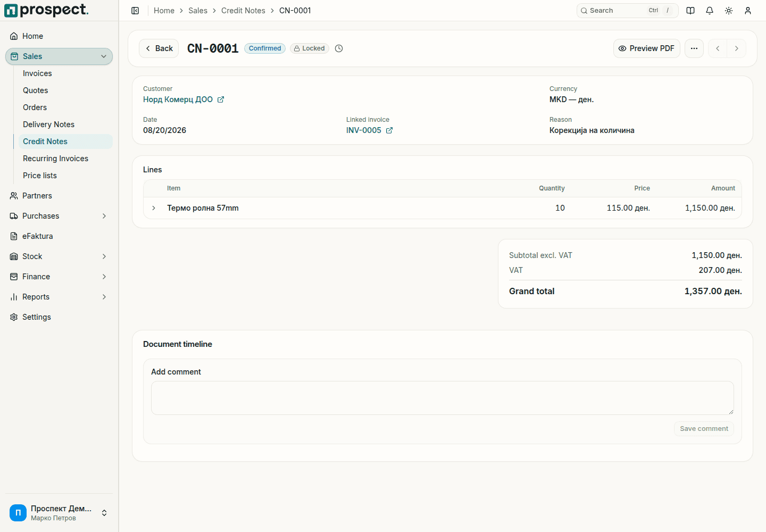Click the date 08/20/2026
The image size is (766, 532).
pyautogui.click(x=164, y=130)
